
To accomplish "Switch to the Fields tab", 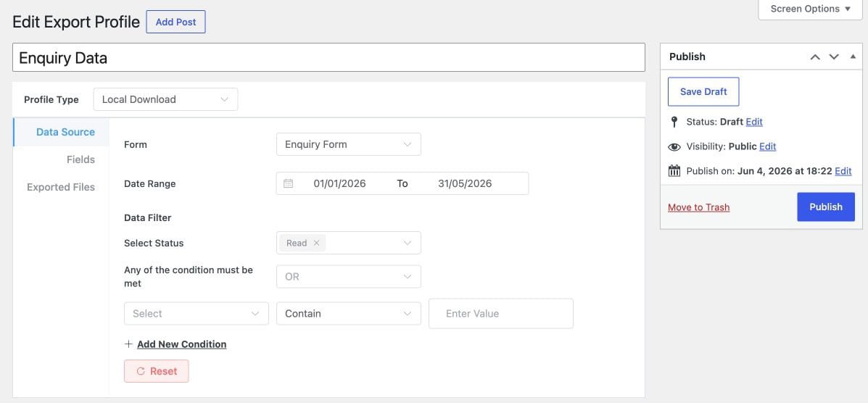I will (80, 159).
